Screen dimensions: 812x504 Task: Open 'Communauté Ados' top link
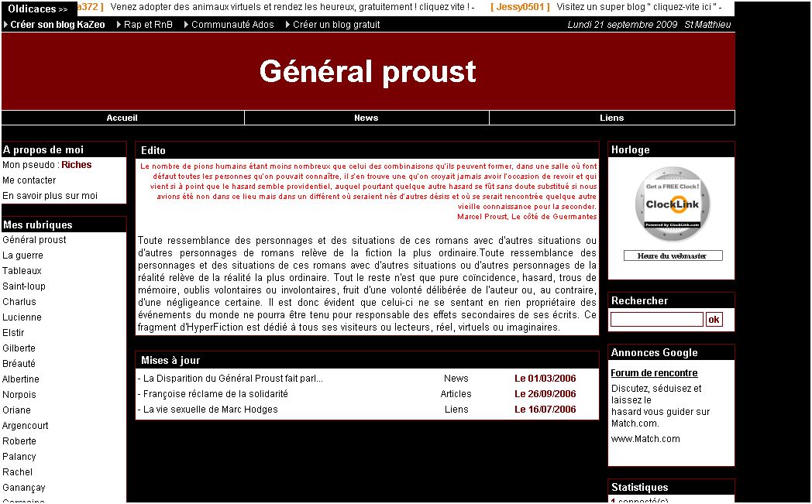[x=232, y=25]
